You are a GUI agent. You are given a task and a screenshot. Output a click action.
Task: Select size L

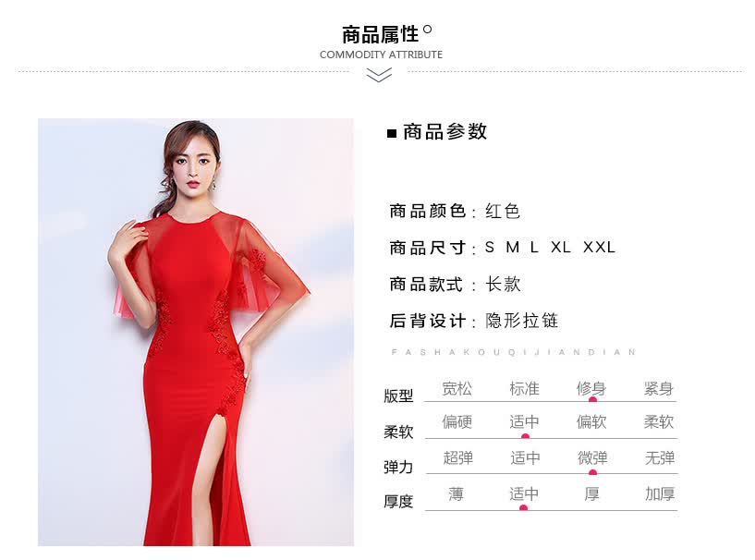point(534,248)
